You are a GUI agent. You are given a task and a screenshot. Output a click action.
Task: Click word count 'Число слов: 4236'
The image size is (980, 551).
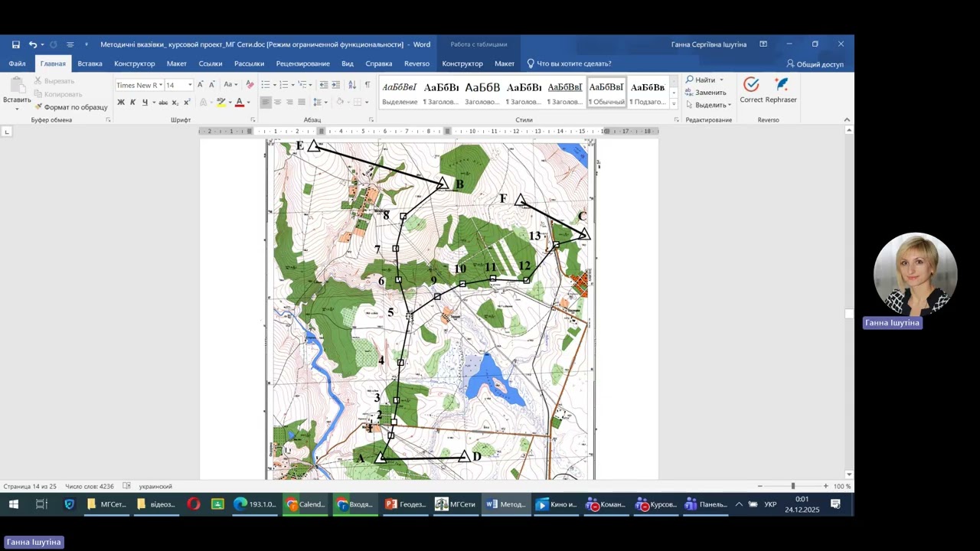coord(90,487)
